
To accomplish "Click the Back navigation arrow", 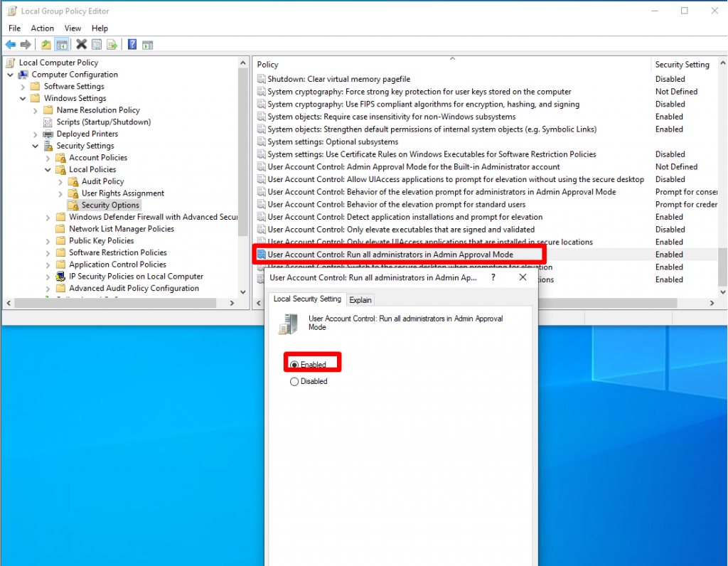I will [x=11, y=44].
